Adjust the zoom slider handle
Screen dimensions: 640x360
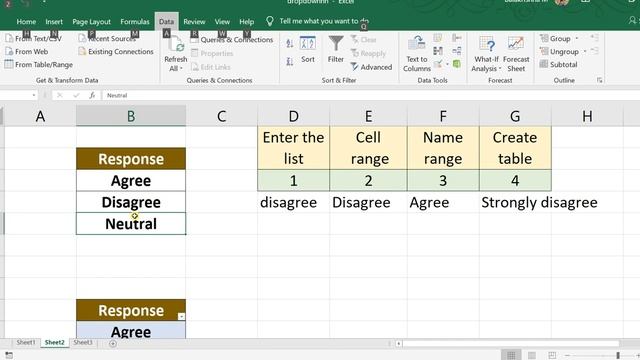point(618,355)
